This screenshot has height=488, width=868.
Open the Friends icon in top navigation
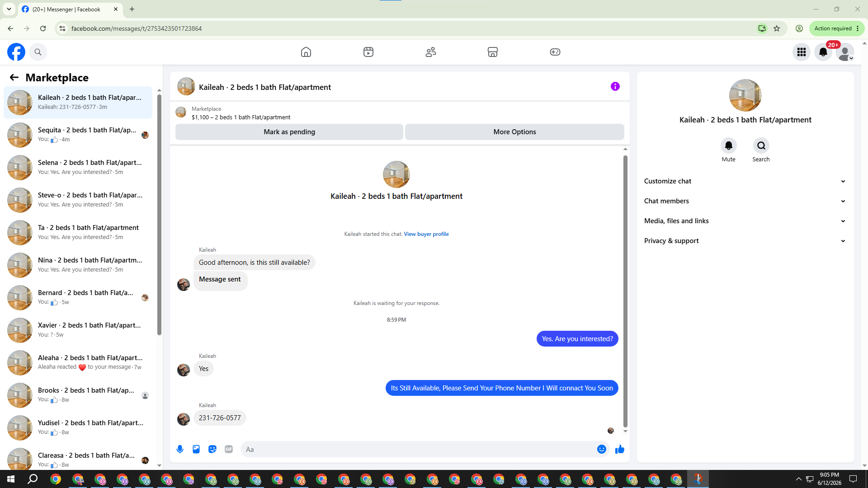pos(431,52)
